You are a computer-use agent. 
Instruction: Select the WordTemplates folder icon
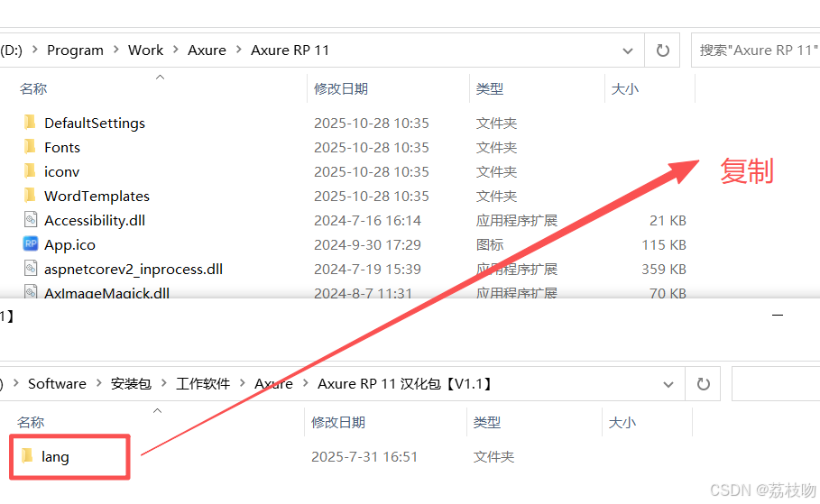31,196
